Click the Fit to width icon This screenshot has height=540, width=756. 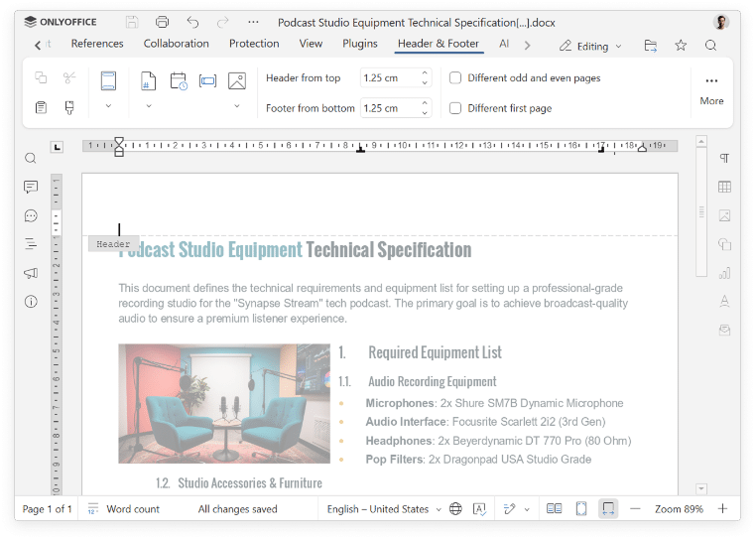tap(608, 509)
